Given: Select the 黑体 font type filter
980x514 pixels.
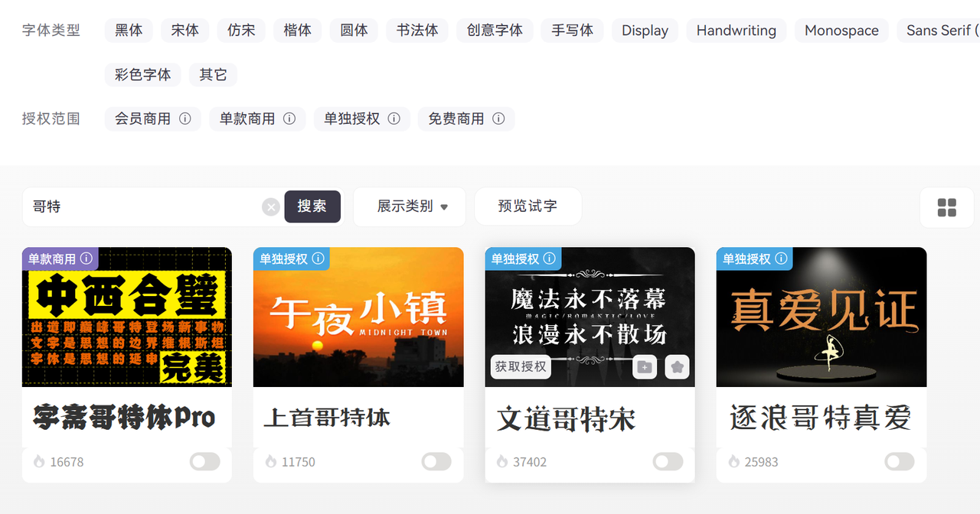Looking at the screenshot, I should click(129, 31).
